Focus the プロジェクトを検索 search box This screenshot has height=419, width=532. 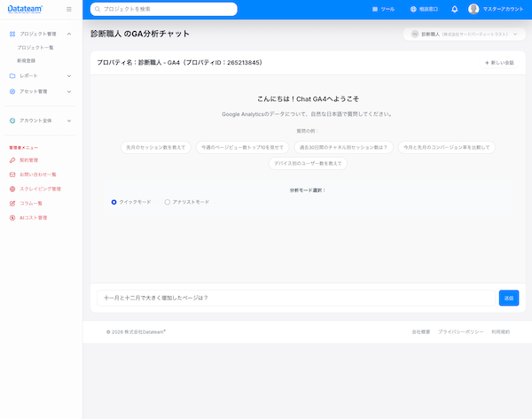[163, 9]
